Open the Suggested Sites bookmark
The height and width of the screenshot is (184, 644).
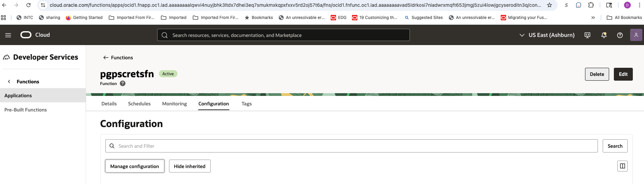(x=423, y=18)
